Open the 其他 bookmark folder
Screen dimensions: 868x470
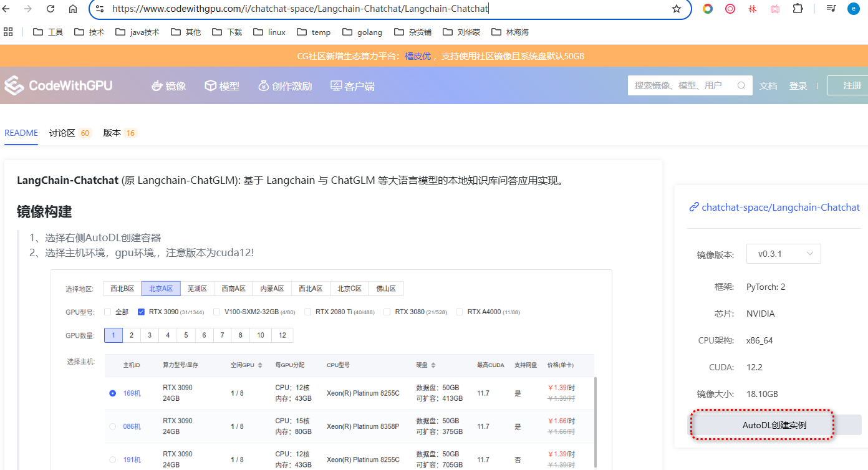pos(186,32)
